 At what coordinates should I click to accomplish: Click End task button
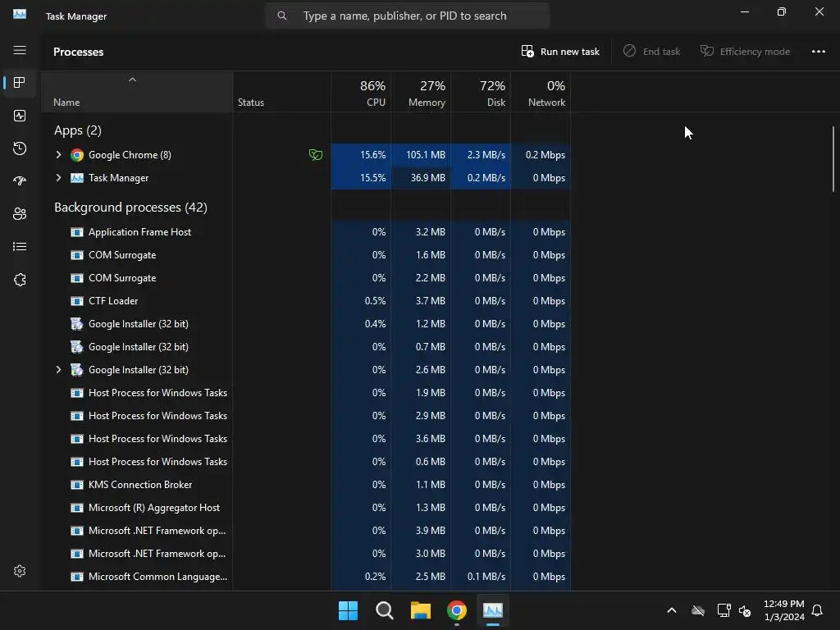click(x=651, y=52)
